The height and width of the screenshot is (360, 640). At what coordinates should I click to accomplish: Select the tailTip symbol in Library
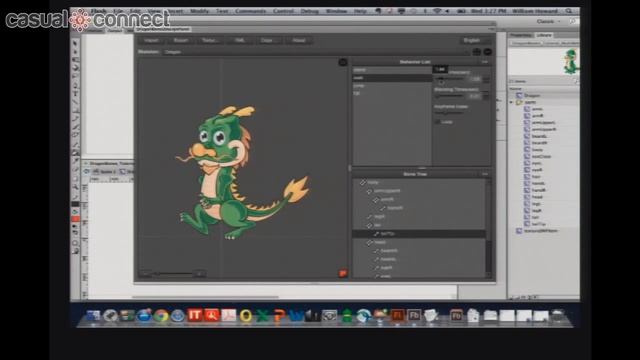click(x=538, y=224)
